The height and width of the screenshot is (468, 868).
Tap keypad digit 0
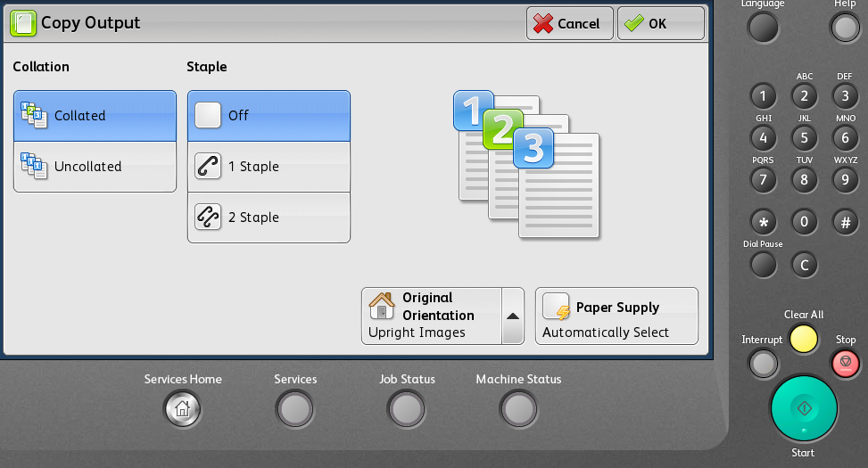click(805, 222)
